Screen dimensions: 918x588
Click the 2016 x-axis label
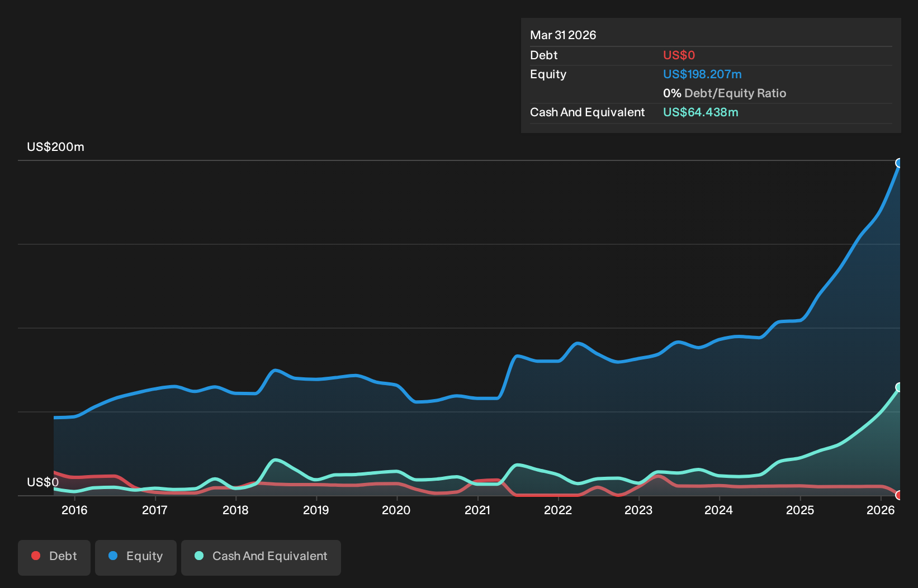[74, 510]
